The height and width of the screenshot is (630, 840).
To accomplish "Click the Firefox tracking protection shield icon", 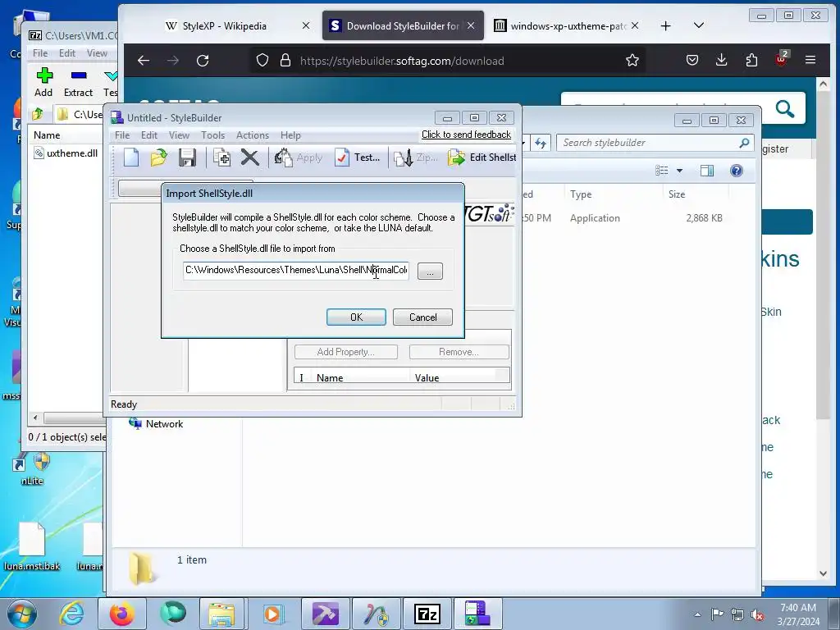I will [262, 61].
